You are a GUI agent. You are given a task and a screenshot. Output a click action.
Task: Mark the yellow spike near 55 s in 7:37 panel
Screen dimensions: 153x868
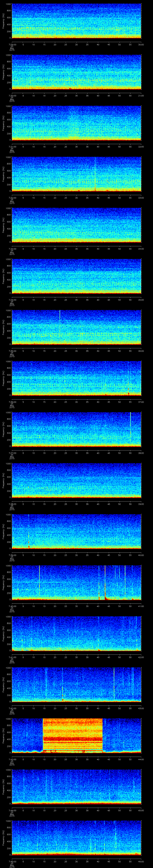pos(130,427)
